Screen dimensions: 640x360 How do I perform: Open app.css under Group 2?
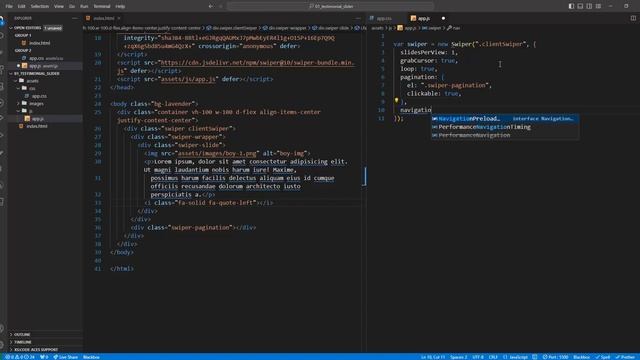36,58
